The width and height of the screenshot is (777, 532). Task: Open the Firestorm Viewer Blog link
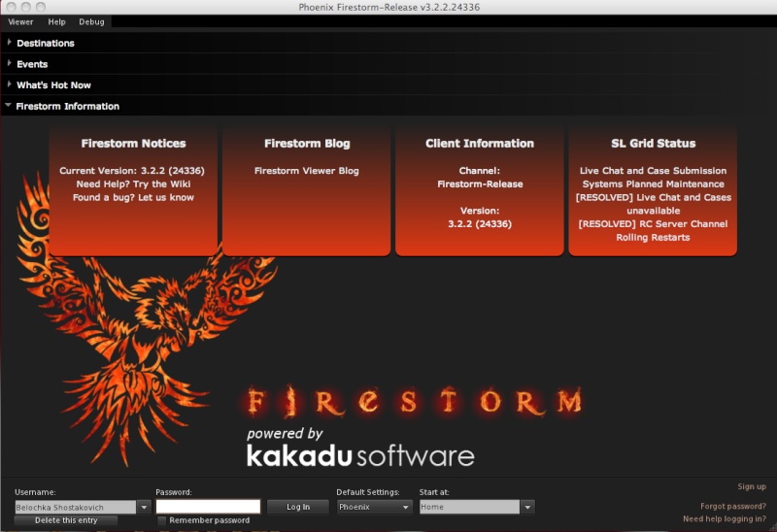[x=306, y=171]
